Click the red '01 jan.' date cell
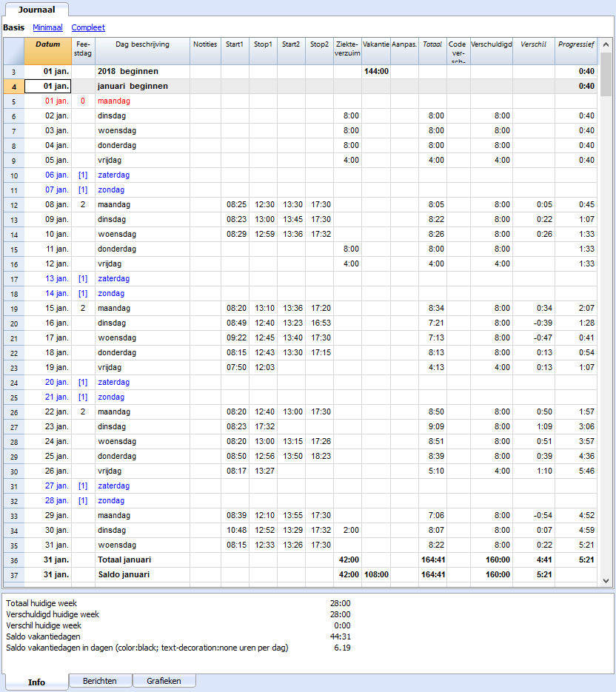The width and height of the screenshot is (616, 692). (x=47, y=101)
